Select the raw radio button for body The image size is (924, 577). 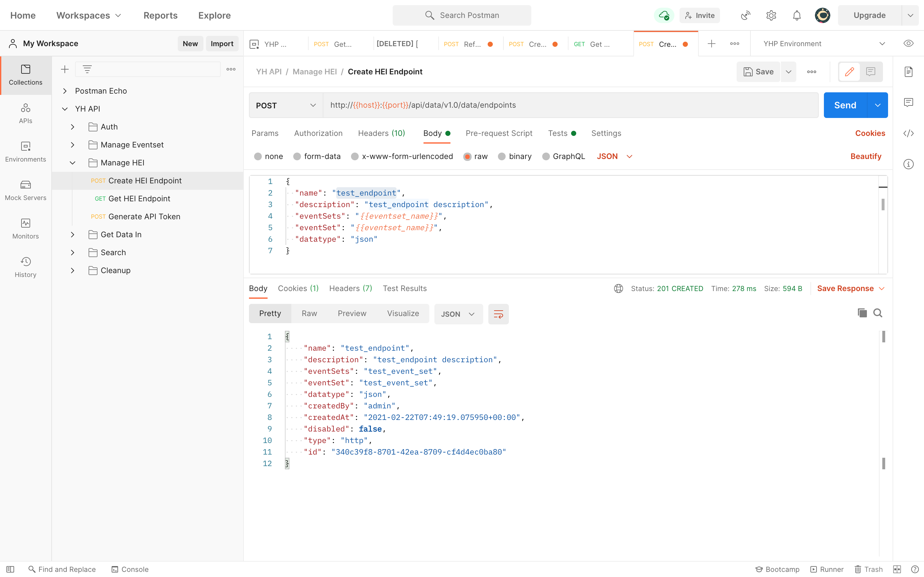468,156
